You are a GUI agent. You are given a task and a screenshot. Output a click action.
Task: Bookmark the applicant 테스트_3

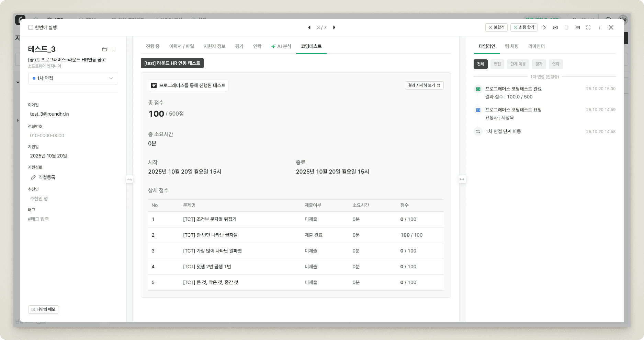click(114, 49)
